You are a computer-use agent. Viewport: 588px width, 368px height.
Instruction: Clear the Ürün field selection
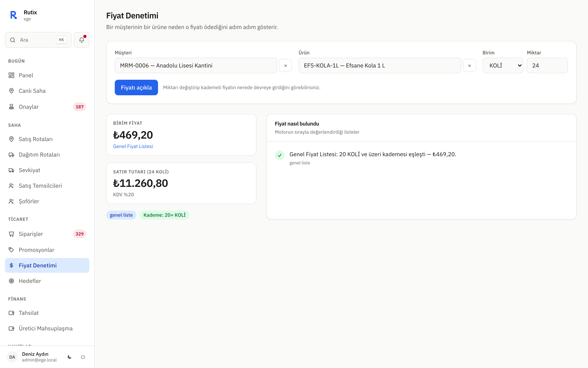469,65
